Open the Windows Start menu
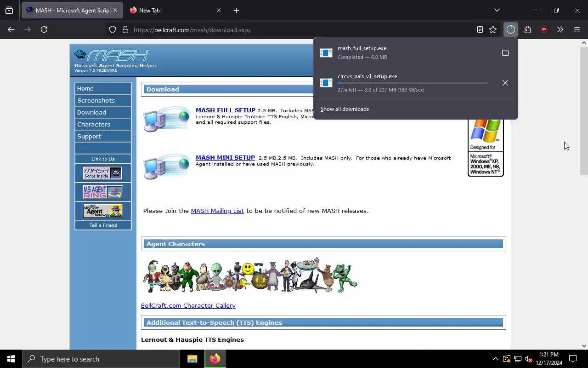588x368 pixels. click(x=11, y=359)
